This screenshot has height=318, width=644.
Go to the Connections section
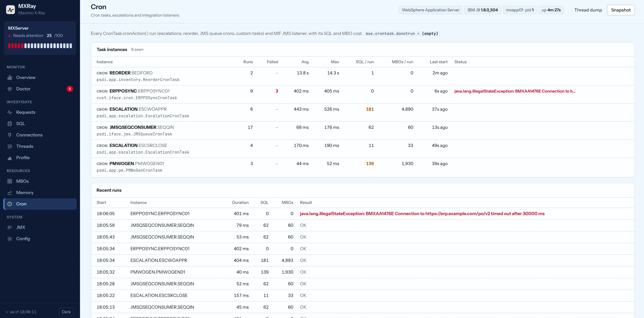29,135
